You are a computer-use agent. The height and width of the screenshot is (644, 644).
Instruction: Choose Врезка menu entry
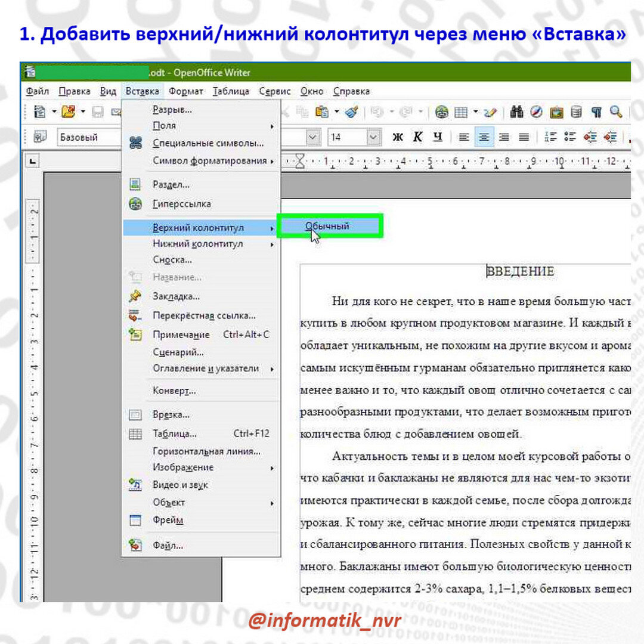pyautogui.click(x=202, y=415)
